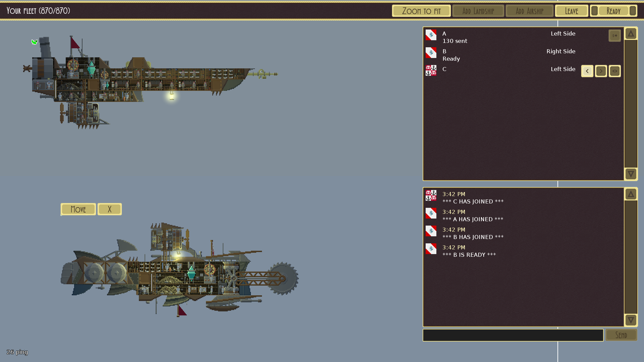Click player A's coat of arms flag
The image size is (644, 362).
[431, 35]
